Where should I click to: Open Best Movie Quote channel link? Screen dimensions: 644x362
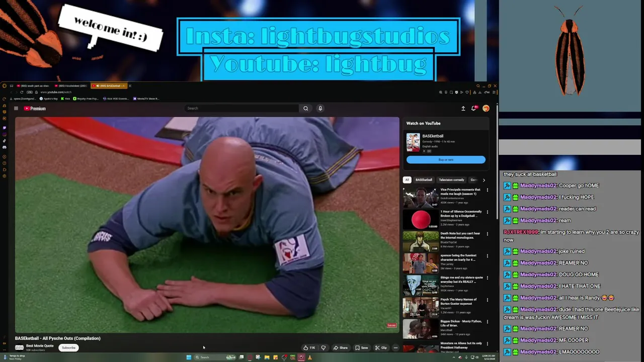click(40, 346)
